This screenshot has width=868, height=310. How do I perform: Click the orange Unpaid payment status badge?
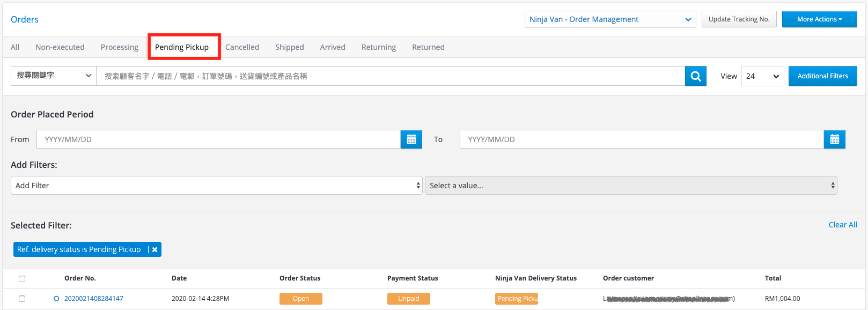click(x=409, y=299)
